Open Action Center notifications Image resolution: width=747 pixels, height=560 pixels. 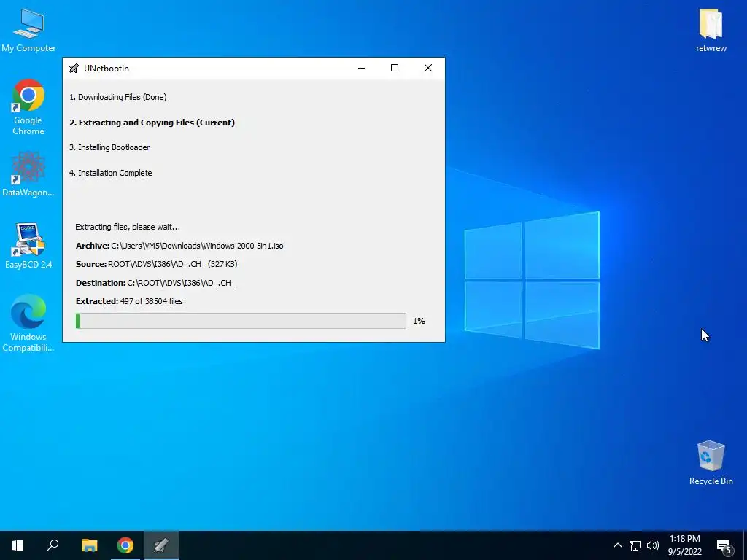[x=724, y=545]
